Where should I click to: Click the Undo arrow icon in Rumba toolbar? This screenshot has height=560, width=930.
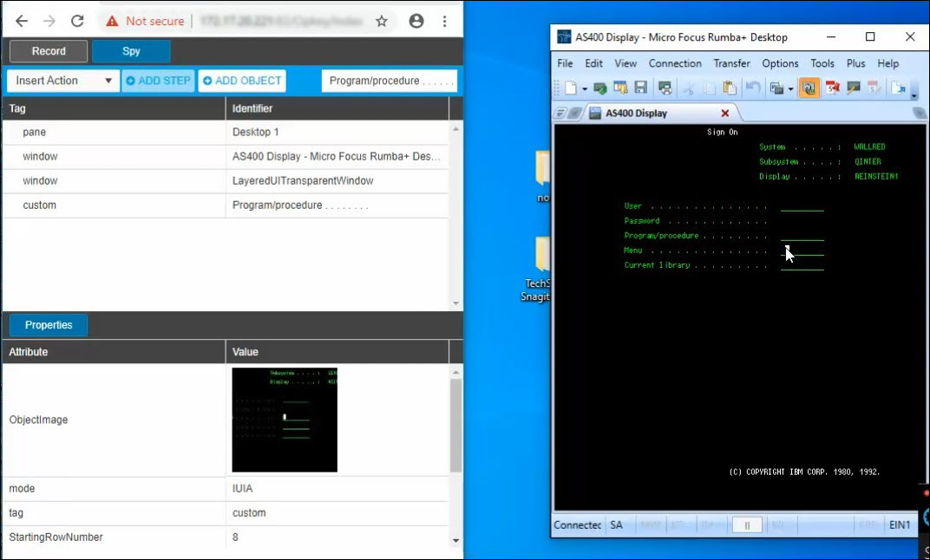[x=753, y=88]
